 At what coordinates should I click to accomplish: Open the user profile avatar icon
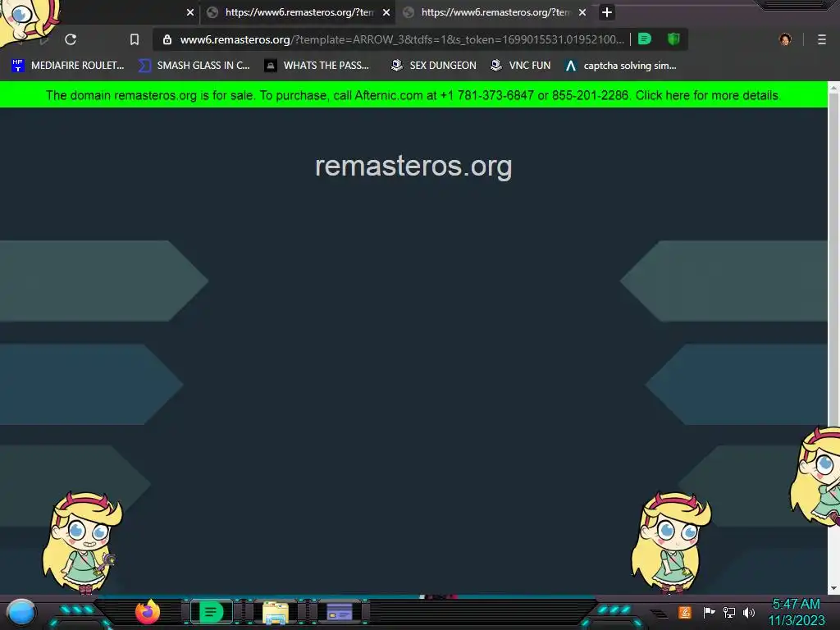click(x=785, y=39)
